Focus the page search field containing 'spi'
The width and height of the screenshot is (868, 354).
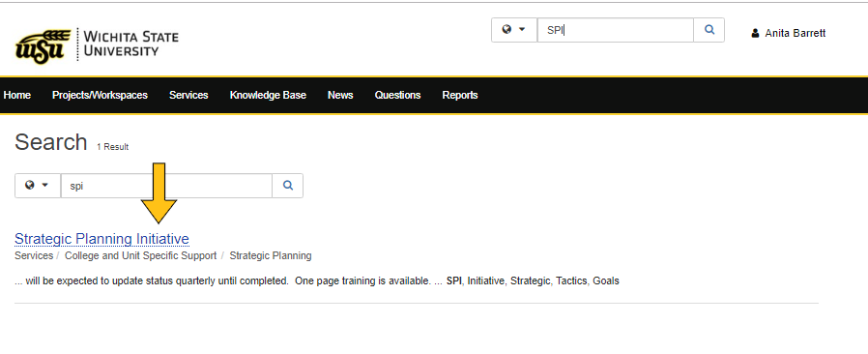[x=166, y=186]
